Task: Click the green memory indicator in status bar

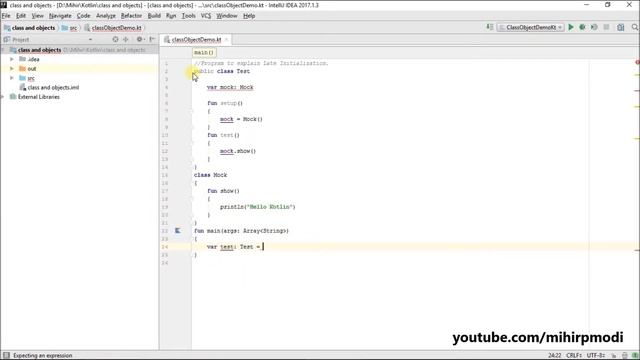Action: 635,356
